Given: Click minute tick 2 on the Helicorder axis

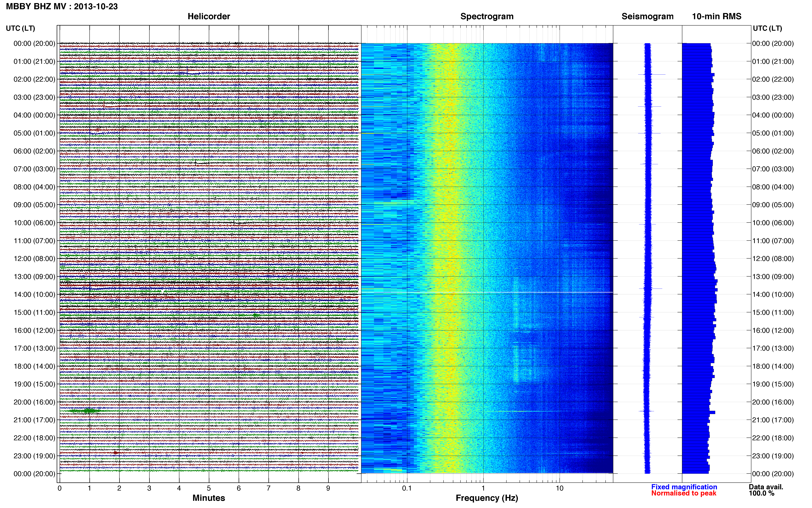Looking at the screenshot, I should (119, 488).
